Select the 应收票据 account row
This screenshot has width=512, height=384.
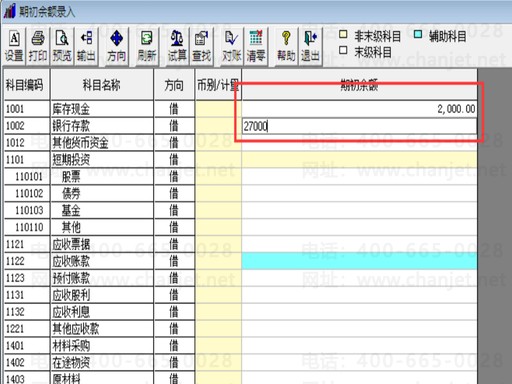tap(240, 244)
